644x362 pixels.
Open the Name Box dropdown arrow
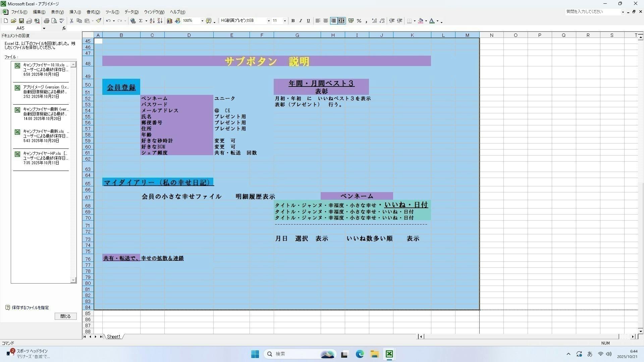pyautogui.click(x=44, y=28)
